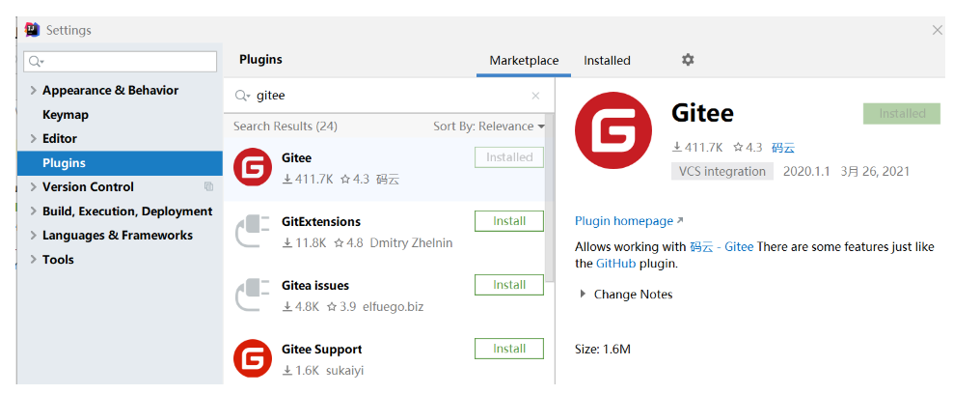Click the elfuego.biz author text
This screenshot has width=980, height=394.
[x=394, y=307]
